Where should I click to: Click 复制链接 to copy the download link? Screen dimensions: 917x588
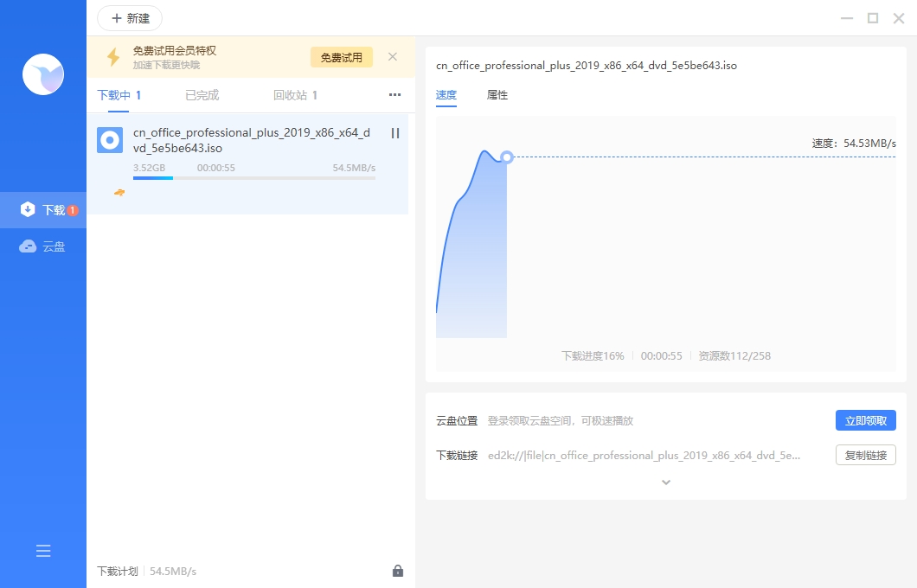865,455
